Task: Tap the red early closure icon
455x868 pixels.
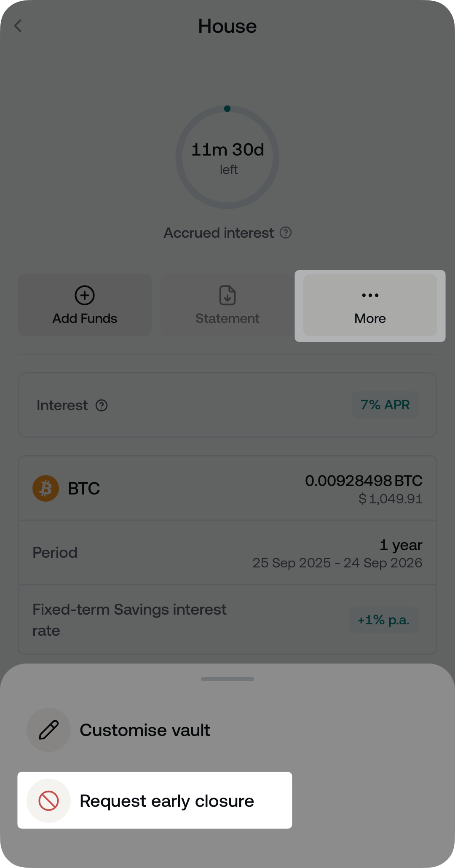Action: pos(48,801)
